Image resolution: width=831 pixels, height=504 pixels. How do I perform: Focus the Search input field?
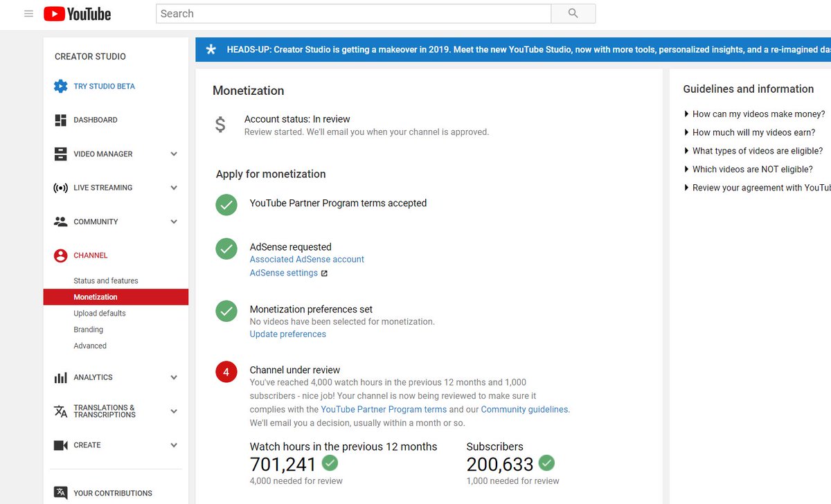pyautogui.click(x=353, y=13)
